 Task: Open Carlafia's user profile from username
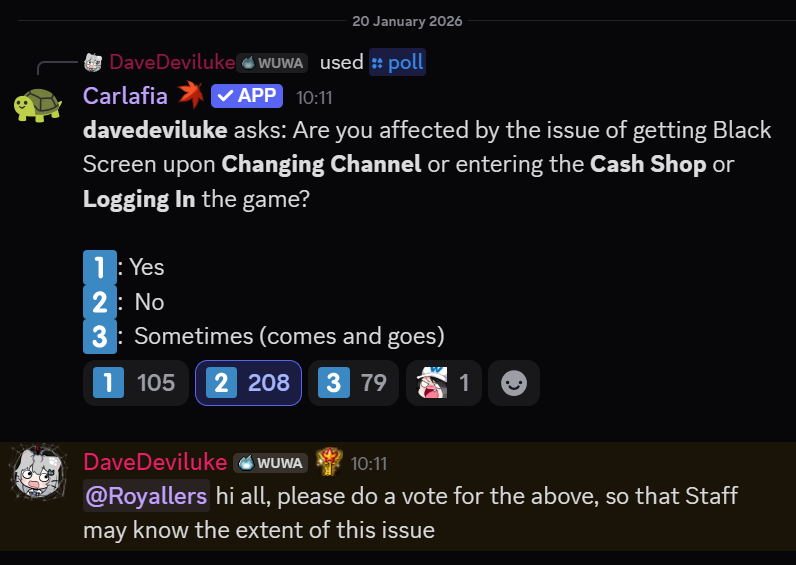tap(126, 96)
